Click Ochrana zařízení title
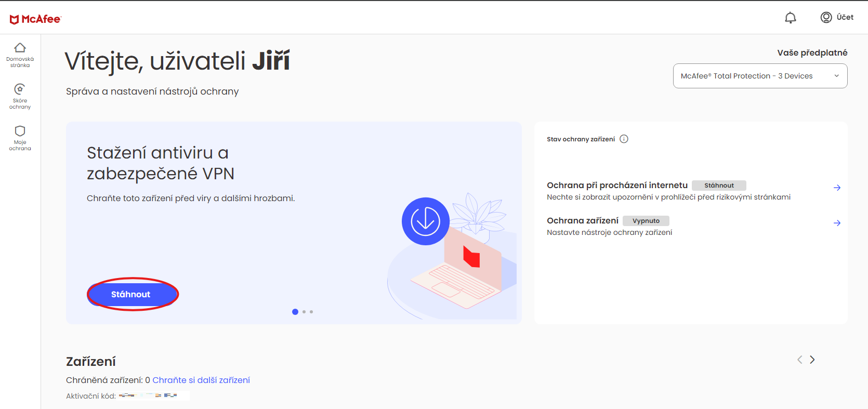868x409 pixels. click(x=583, y=220)
